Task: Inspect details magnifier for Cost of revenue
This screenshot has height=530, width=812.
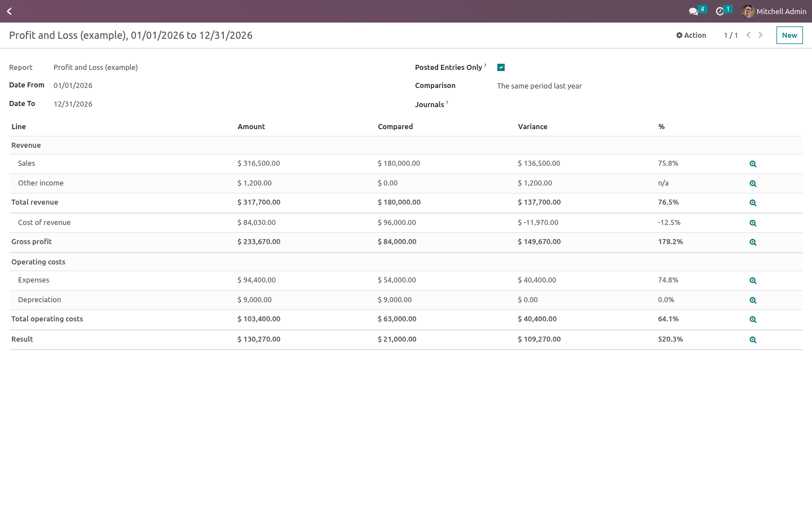Action: coord(753,223)
